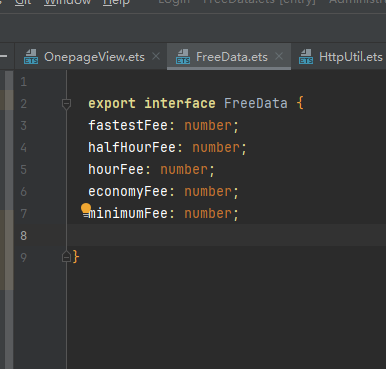Open the Window menu
This screenshot has height=369, width=386.
coord(68,2)
